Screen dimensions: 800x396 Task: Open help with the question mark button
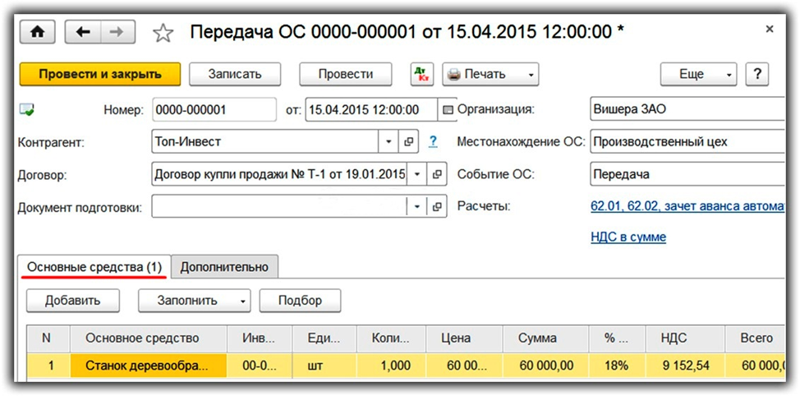(x=757, y=75)
